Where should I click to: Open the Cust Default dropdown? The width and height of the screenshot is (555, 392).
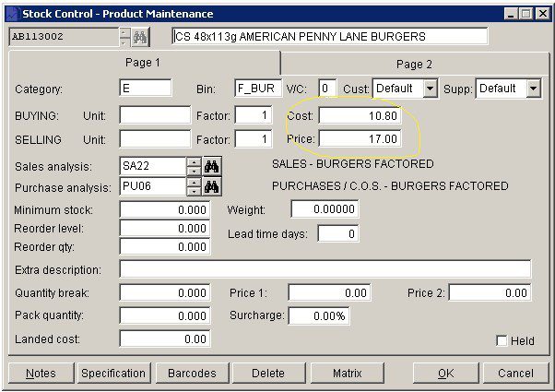click(430, 89)
